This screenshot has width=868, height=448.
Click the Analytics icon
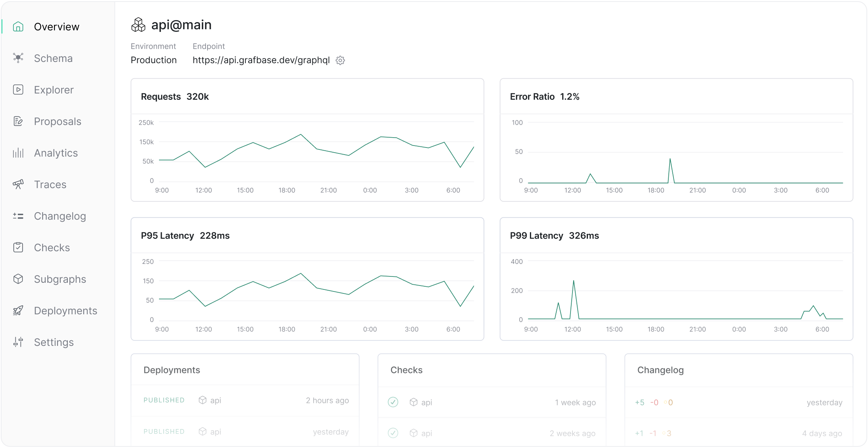pos(17,153)
